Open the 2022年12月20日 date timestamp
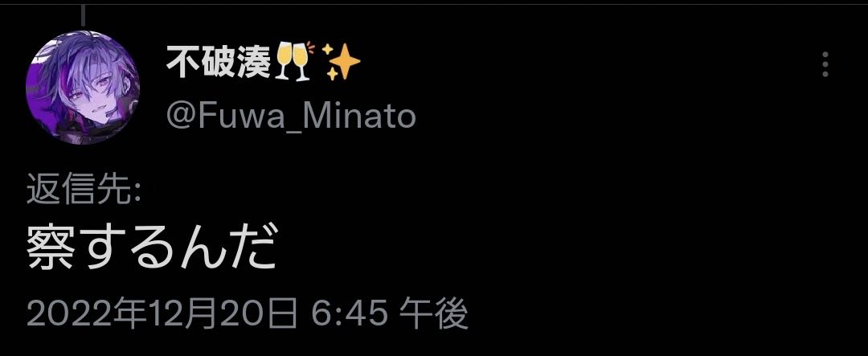The width and height of the screenshot is (868, 356). [x=161, y=314]
